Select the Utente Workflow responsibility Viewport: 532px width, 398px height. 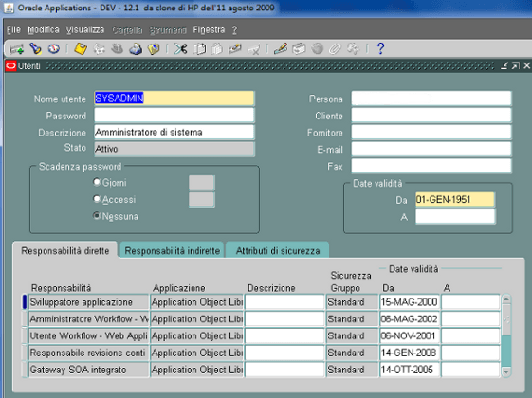pos(89,336)
